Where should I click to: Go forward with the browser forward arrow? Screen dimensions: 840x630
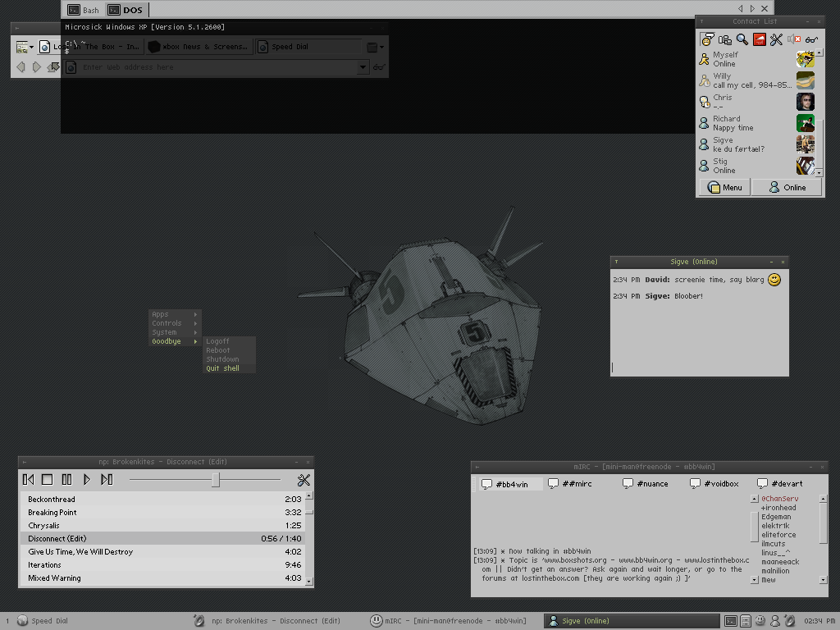[36, 67]
